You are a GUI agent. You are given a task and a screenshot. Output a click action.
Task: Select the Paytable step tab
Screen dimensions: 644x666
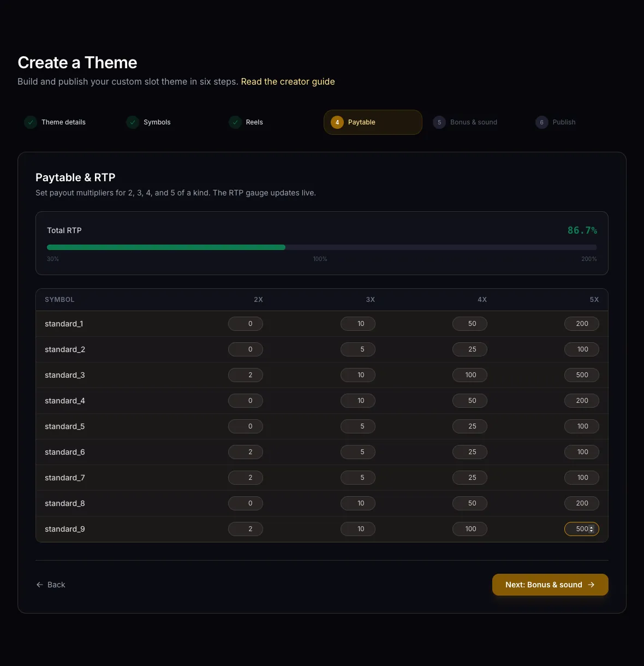(373, 122)
